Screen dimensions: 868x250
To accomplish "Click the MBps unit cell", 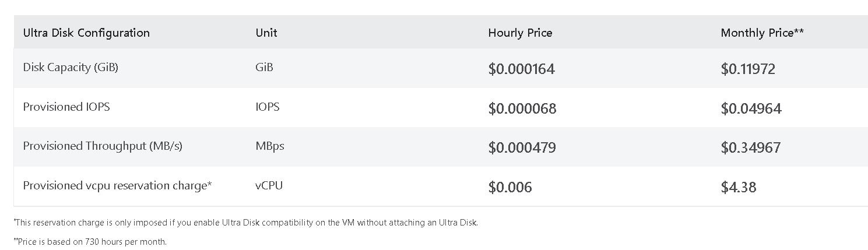I will coord(270,146).
